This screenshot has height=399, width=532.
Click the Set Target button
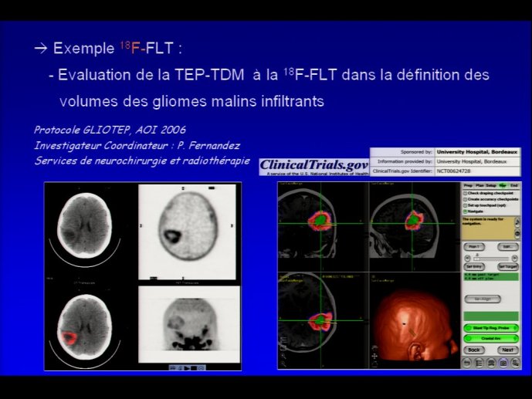508,267
